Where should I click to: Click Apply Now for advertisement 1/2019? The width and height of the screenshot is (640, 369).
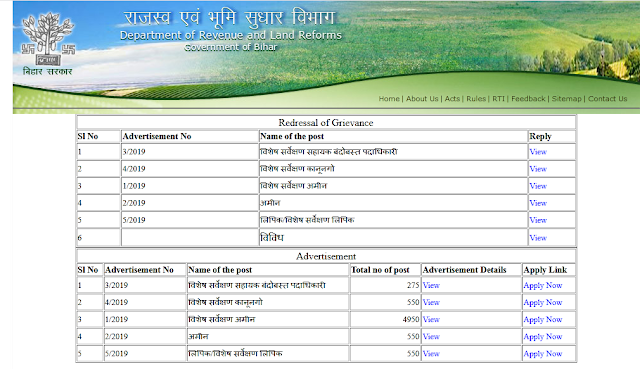tap(543, 320)
